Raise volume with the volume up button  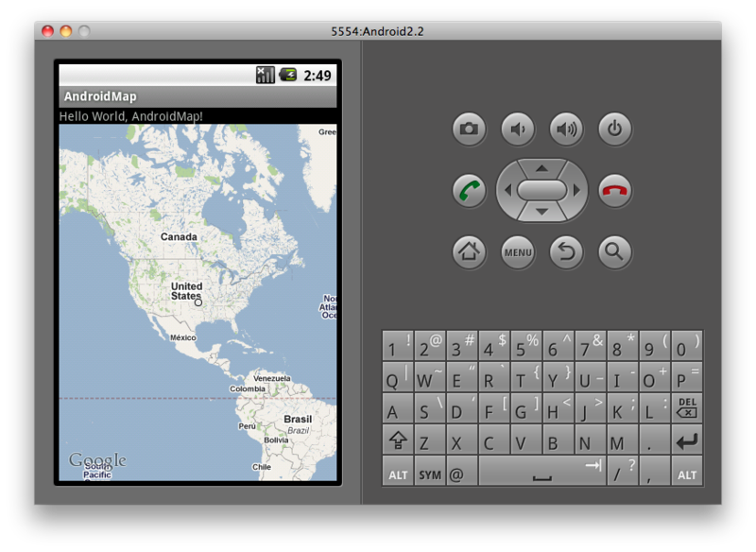click(x=566, y=129)
